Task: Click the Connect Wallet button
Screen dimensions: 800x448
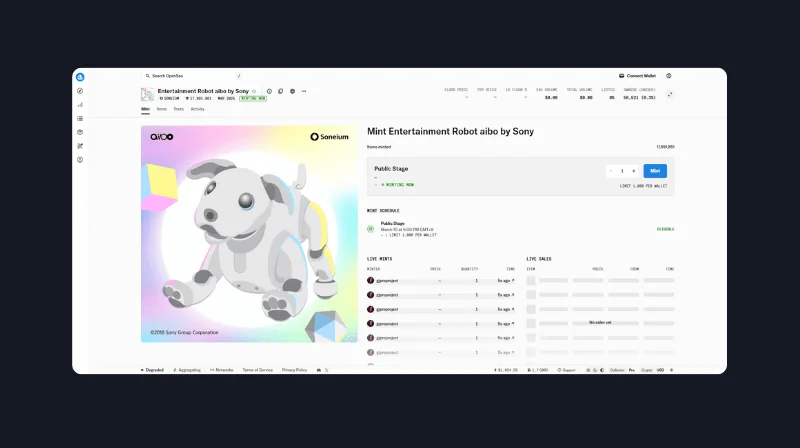Action: [637, 76]
